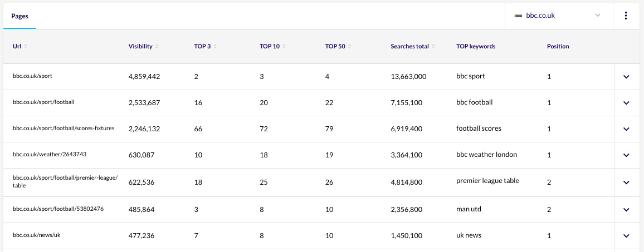
Task: Click TOP 3 value 16
Action: (x=198, y=102)
